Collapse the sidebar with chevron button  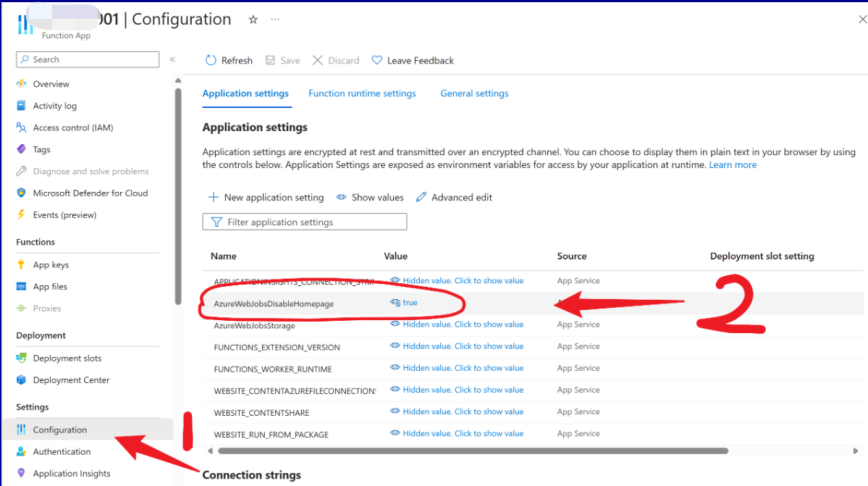(x=172, y=59)
